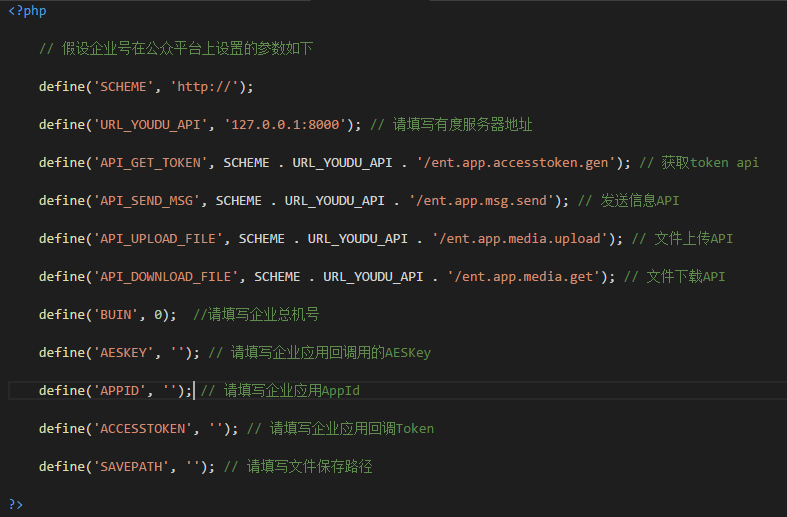Viewport: 787px width, 517px height.
Task: Click the '/ent.app.msg.send' string
Action: (x=481, y=201)
